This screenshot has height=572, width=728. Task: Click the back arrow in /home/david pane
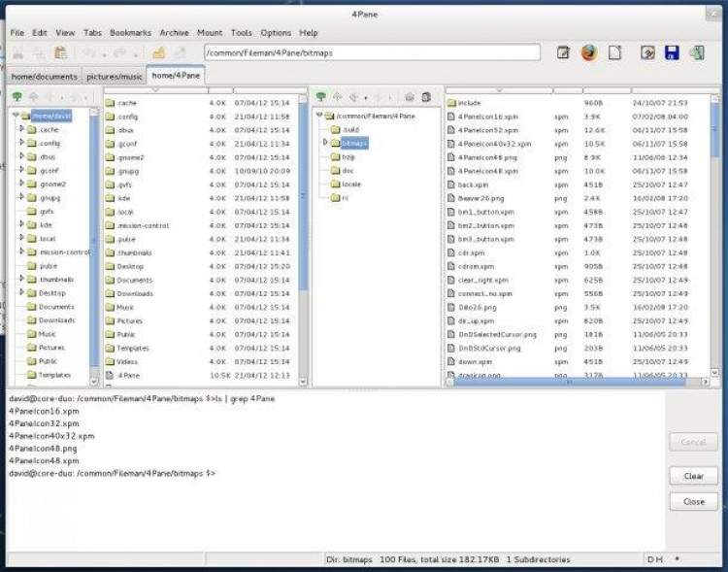click(50, 97)
